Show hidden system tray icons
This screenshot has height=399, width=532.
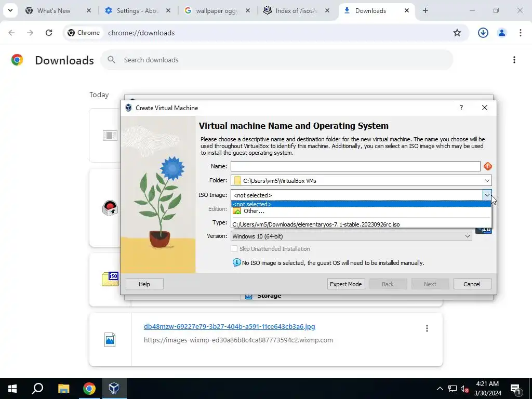[440, 389]
